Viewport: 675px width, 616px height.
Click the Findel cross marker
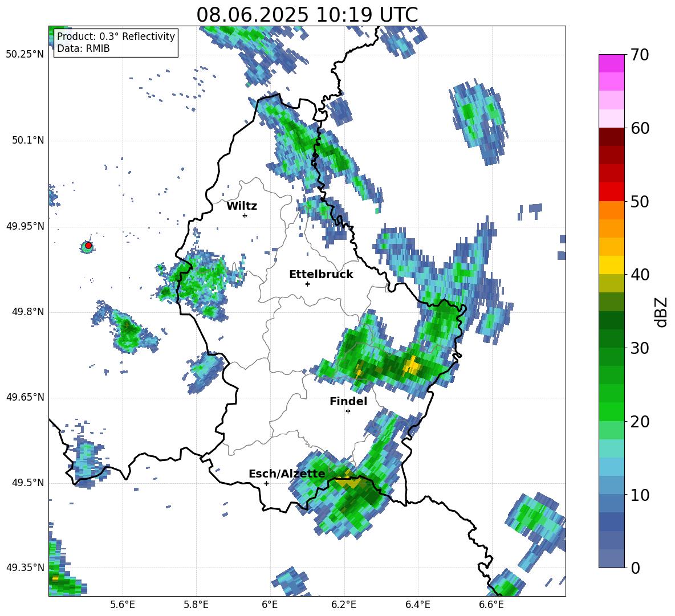click(x=348, y=411)
